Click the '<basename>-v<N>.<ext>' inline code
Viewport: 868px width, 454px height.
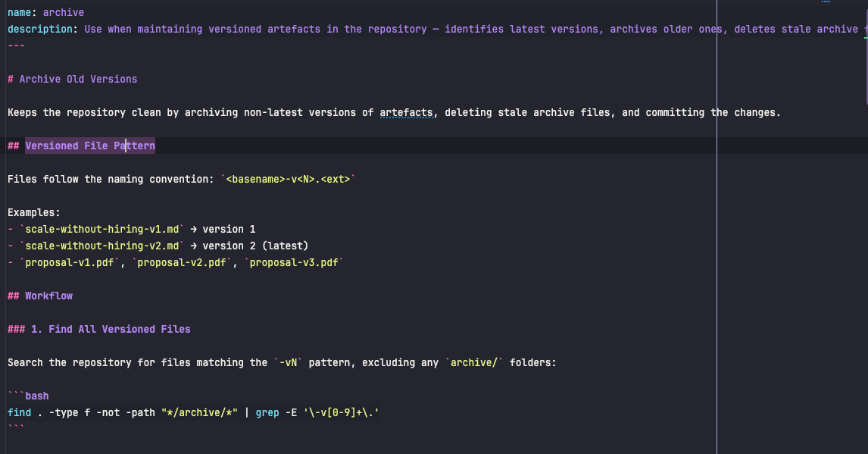288,179
